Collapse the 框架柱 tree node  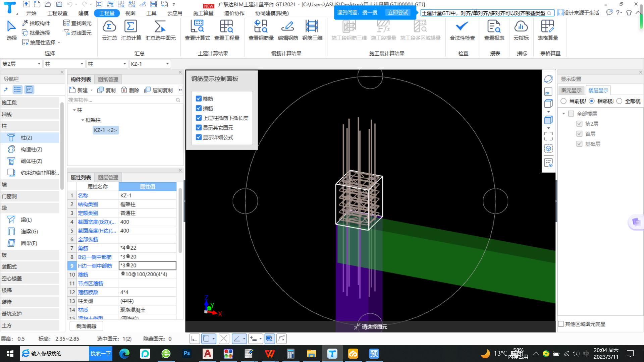(x=83, y=120)
